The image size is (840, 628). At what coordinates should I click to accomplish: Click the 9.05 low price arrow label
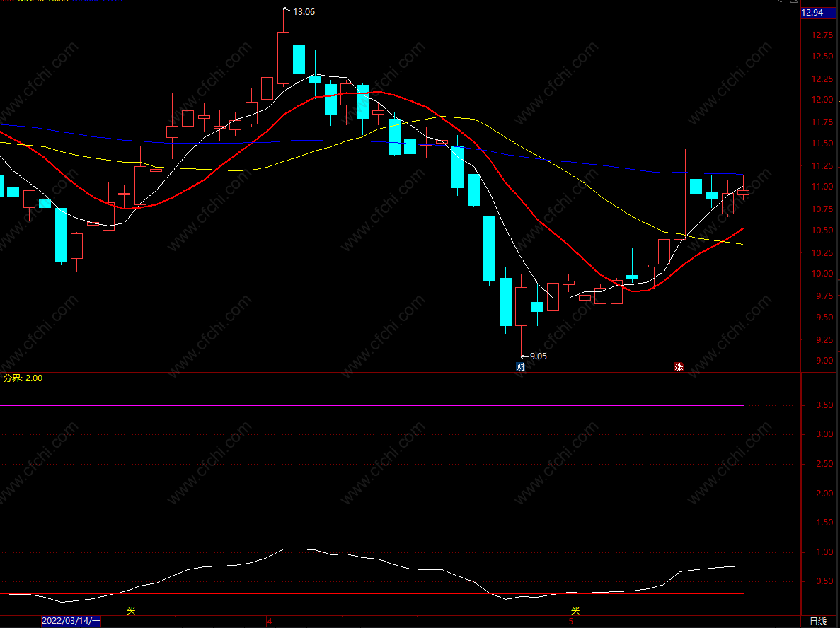[534, 356]
